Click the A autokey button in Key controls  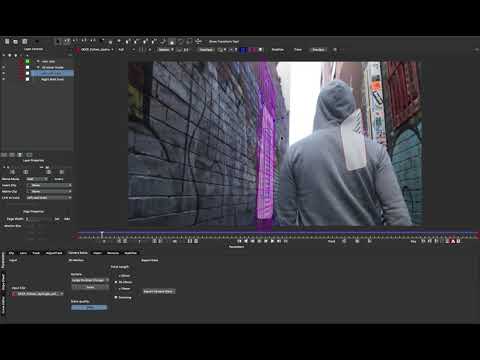tap(453, 241)
